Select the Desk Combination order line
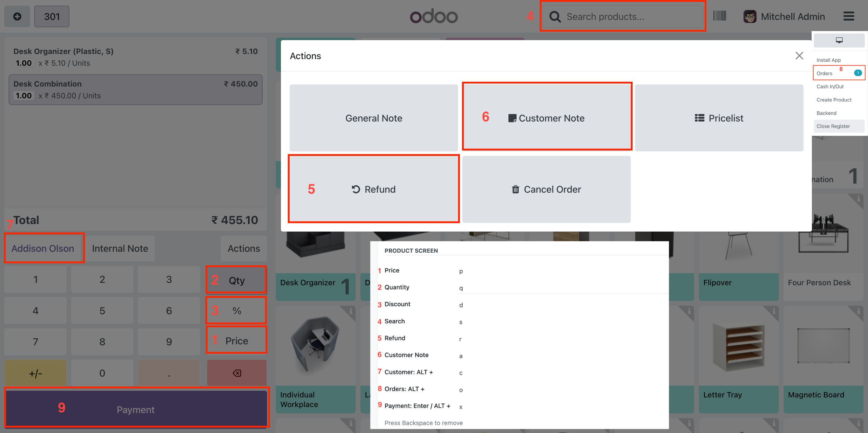This screenshot has width=868, height=433. (135, 90)
